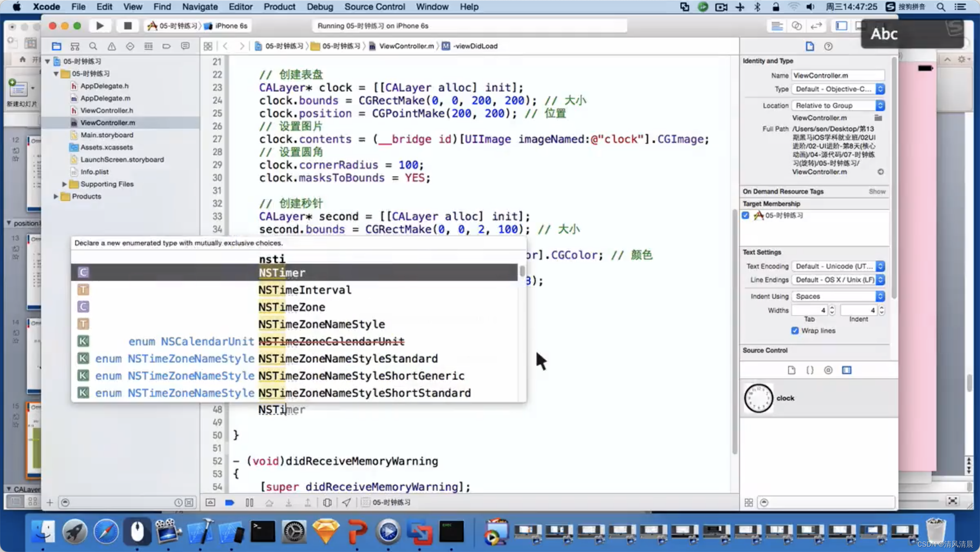Screen dimensions: 980x552
Task: Debug view hierarchy icon
Action: click(327, 503)
